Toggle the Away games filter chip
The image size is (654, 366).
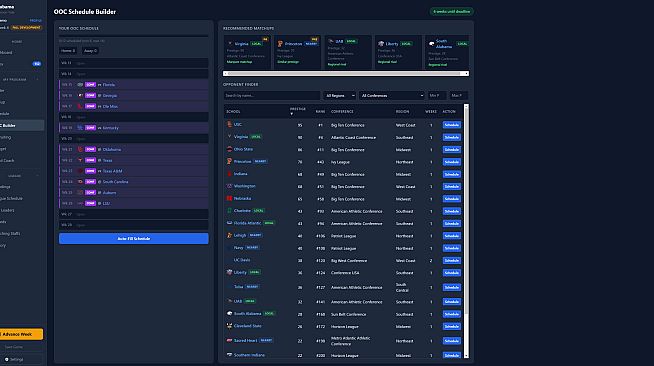tap(90, 51)
